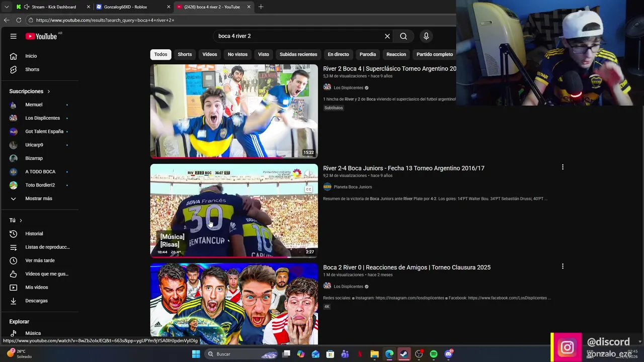
Task: Select the Shorts filter chip
Action: 185,54
